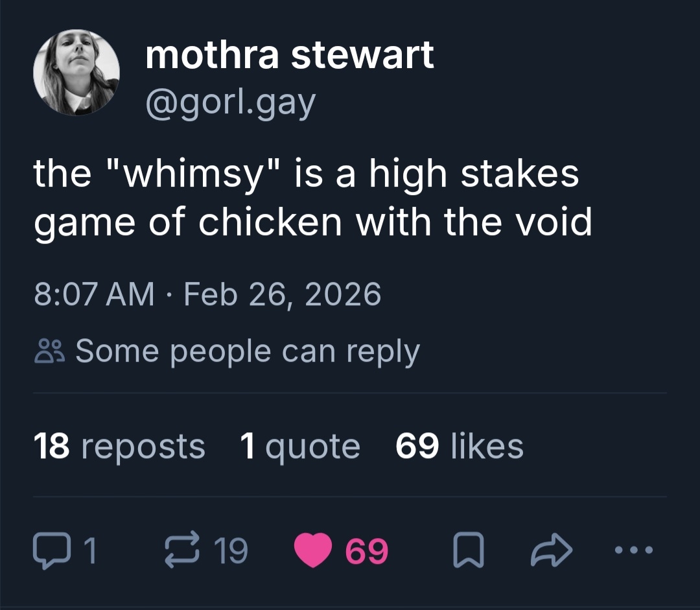700x610 pixels.
Task: Click the people icon beside reply settings
Action: (x=49, y=352)
